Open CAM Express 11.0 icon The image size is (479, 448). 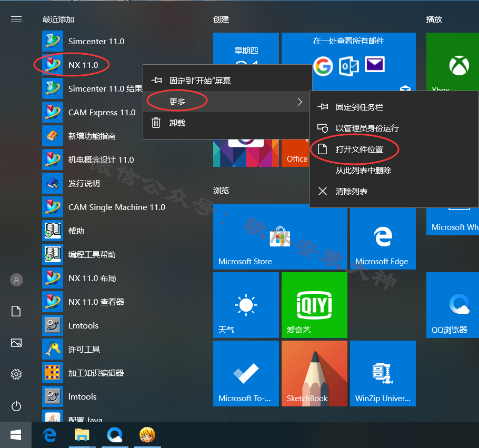point(53,112)
